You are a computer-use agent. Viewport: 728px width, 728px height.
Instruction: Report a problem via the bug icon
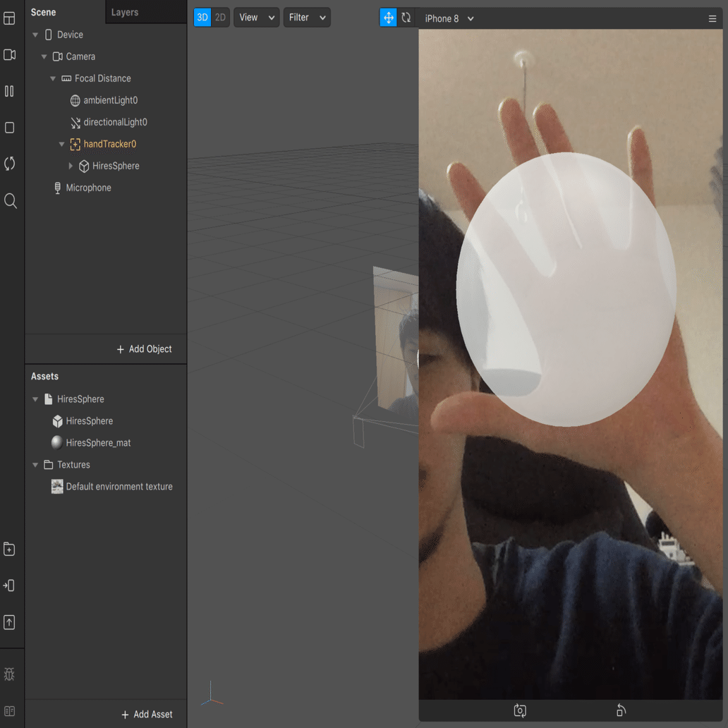click(10, 674)
